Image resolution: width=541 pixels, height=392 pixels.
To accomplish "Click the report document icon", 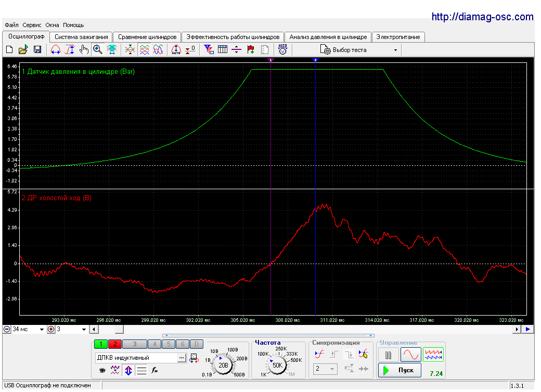I will [x=265, y=50].
